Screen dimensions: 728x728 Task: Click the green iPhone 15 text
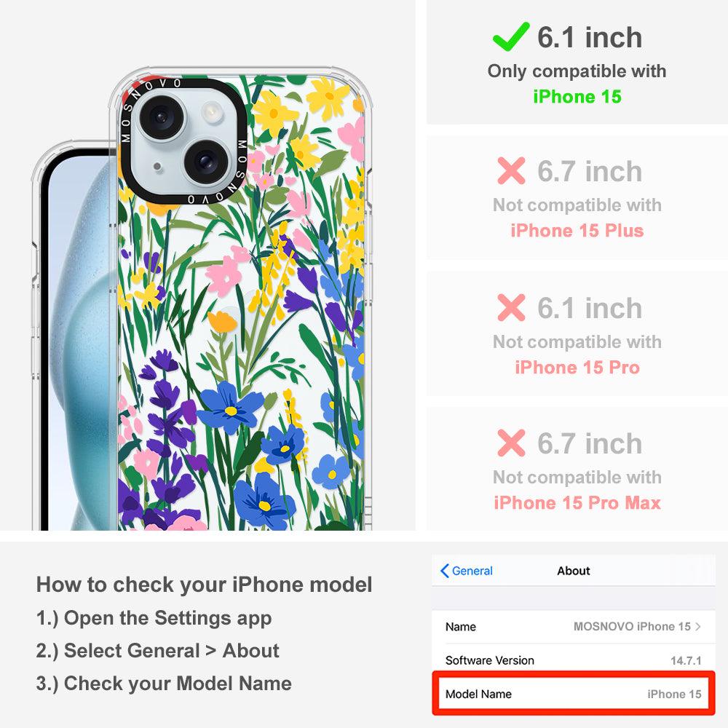[x=577, y=97]
